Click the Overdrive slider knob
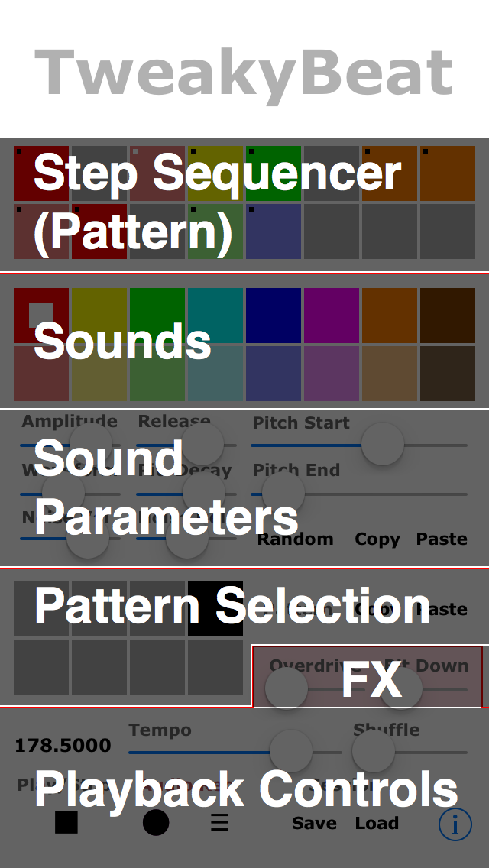 coord(287,688)
